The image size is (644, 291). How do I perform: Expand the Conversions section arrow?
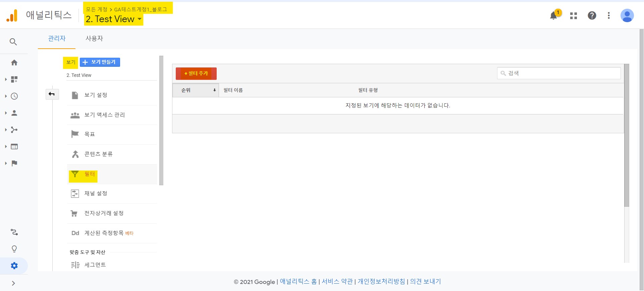click(x=6, y=163)
